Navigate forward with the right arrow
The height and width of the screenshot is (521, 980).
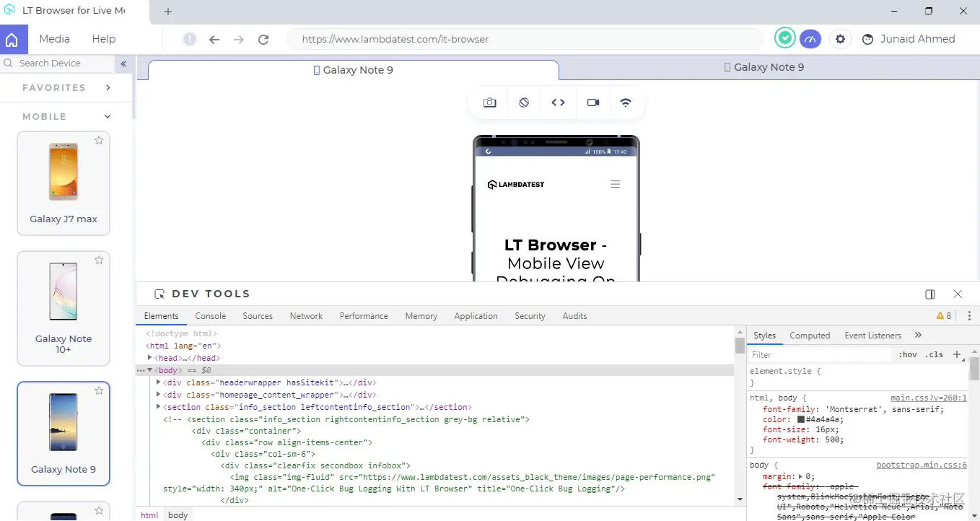coord(239,40)
